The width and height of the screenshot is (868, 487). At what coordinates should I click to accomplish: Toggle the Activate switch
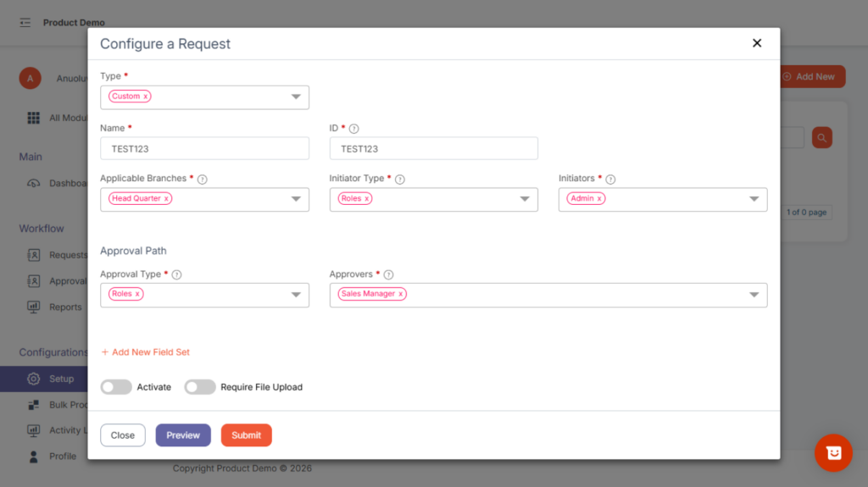116,387
